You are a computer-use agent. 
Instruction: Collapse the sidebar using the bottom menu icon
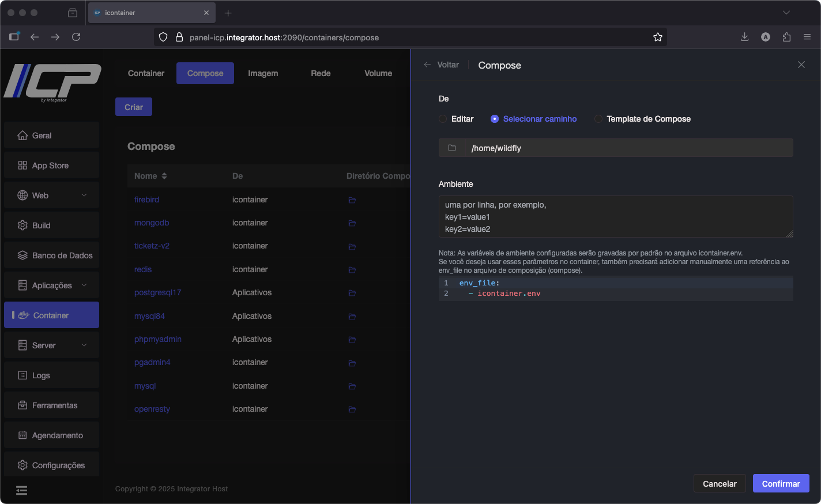[x=21, y=491]
